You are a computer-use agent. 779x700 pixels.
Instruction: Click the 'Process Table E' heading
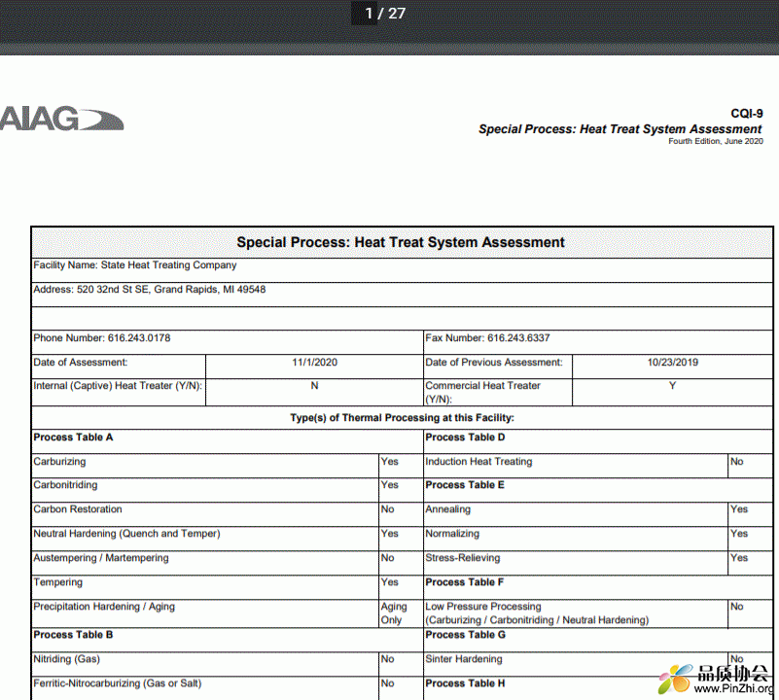pyautogui.click(x=465, y=485)
